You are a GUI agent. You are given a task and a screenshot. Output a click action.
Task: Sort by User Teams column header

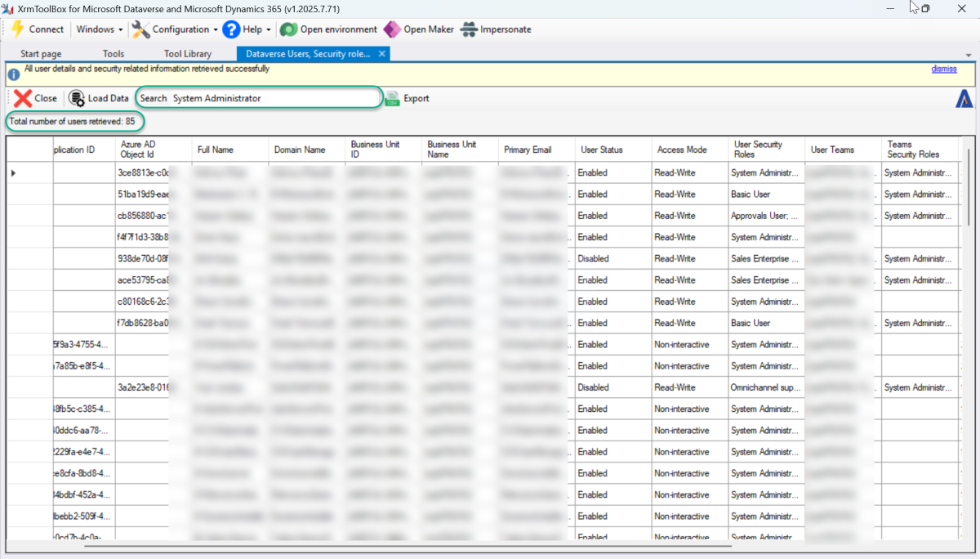tap(844, 150)
